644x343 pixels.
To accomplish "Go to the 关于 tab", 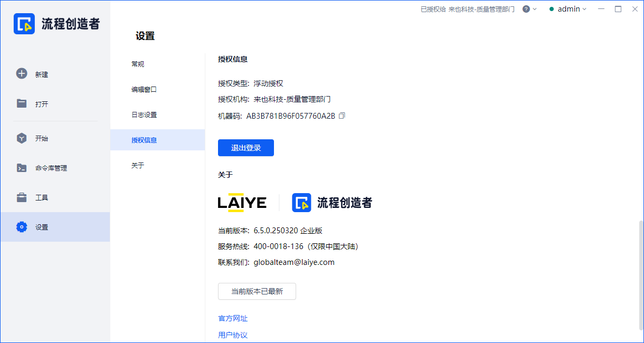I will pyautogui.click(x=157, y=165).
